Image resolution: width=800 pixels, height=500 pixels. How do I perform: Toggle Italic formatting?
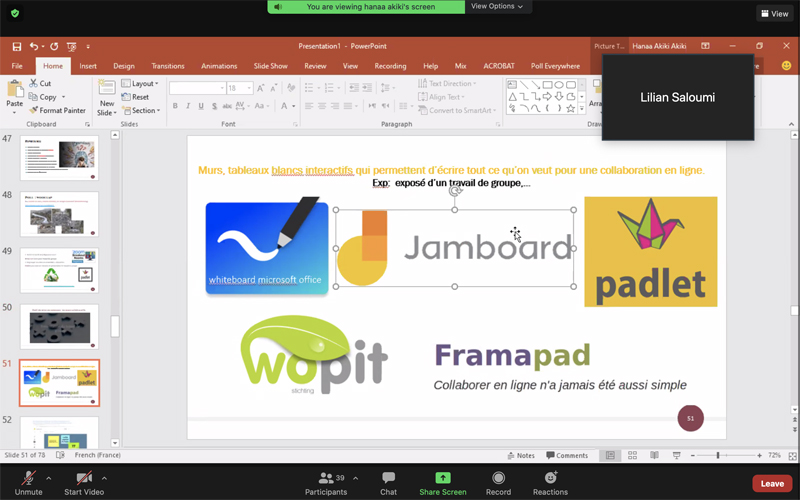[x=188, y=106]
